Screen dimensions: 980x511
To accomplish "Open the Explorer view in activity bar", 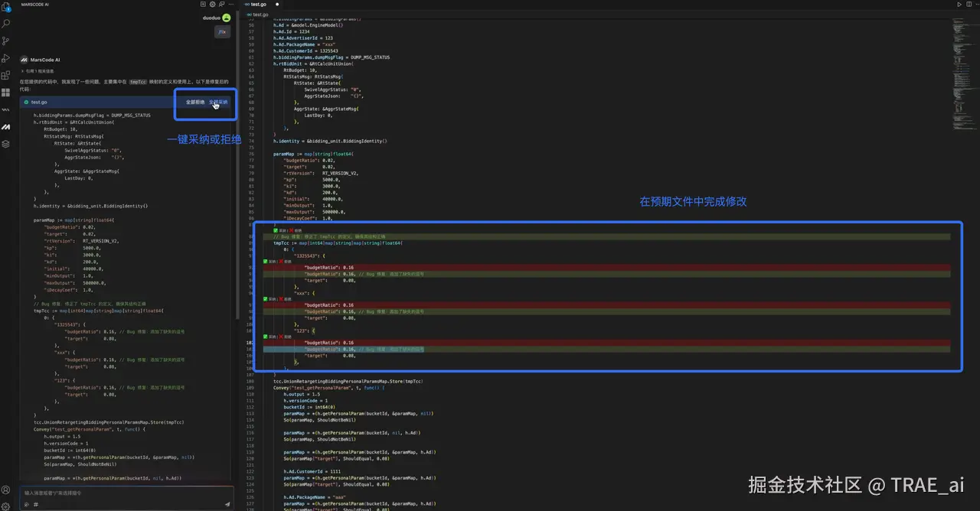I will pyautogui.click(x=6, y=8).
